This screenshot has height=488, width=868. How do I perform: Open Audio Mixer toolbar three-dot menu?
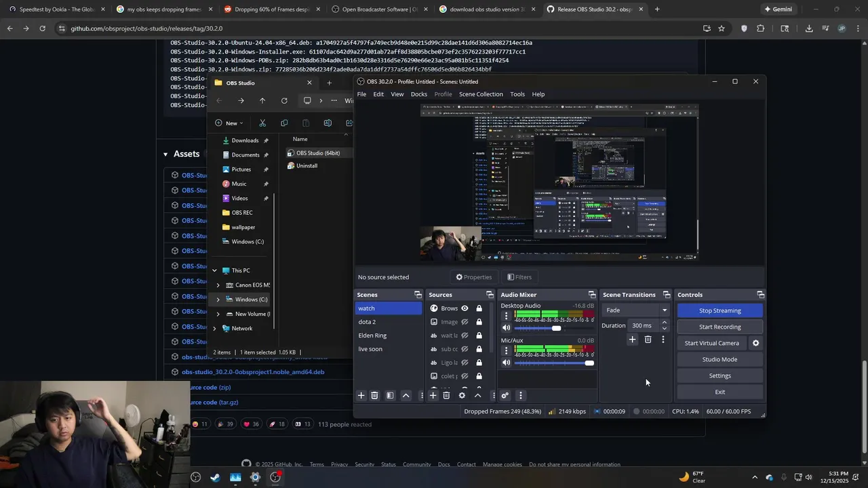point(520,395)
